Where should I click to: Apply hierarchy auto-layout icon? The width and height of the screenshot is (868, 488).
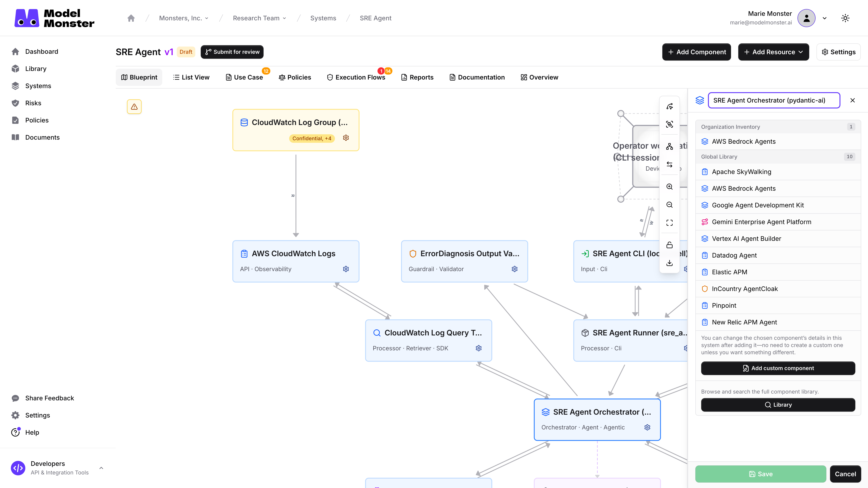coord(669,147)
